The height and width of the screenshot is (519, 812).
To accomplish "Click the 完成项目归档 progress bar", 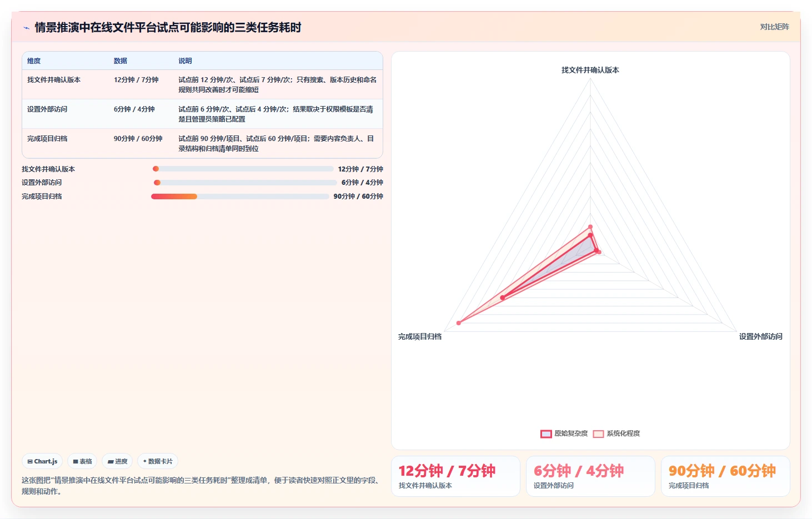I will (x=240, y=196).
